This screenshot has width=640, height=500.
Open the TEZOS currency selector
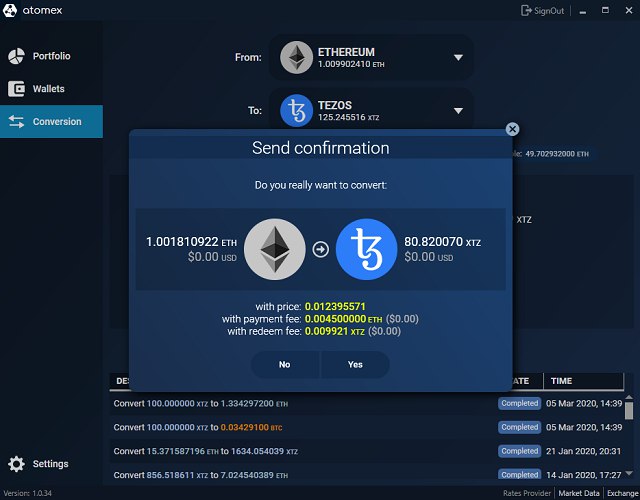(371, 110)
